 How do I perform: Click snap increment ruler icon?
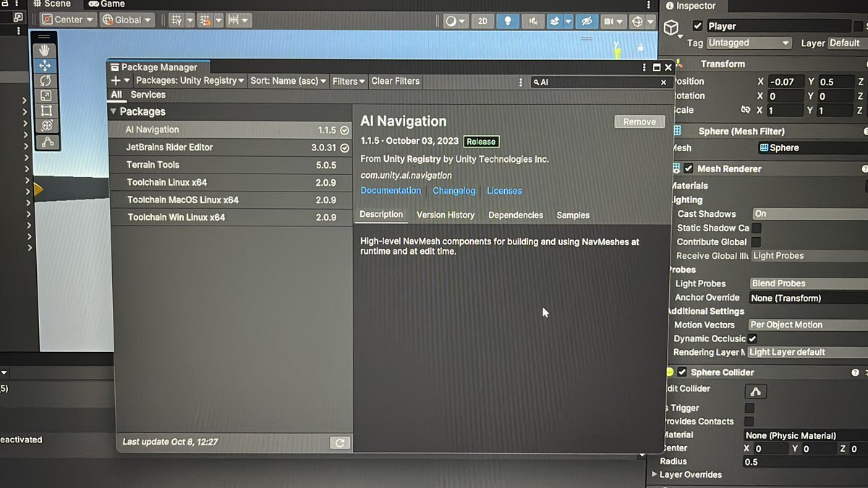(x=234, y=20)
